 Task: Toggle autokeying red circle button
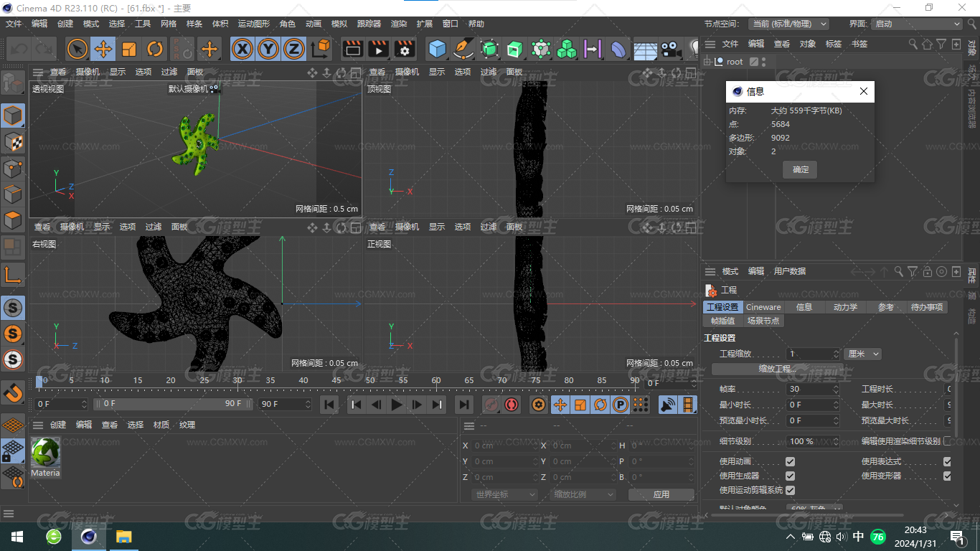tap(512, 405)
